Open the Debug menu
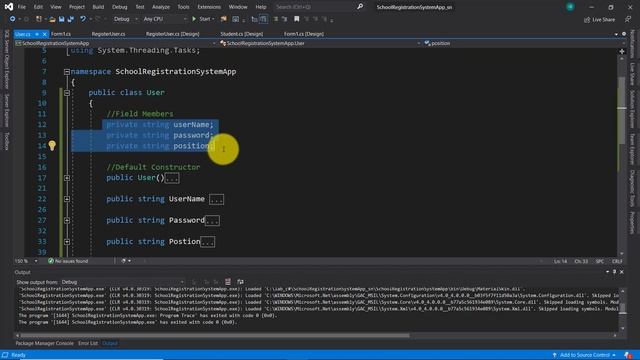Image resolution: width=640 pixels, height=360 pixels. coord(119,7)
